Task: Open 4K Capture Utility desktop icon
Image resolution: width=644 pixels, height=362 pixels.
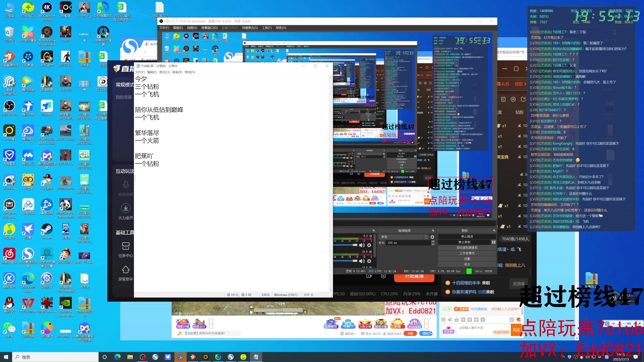Action: [x=47, y=12]
